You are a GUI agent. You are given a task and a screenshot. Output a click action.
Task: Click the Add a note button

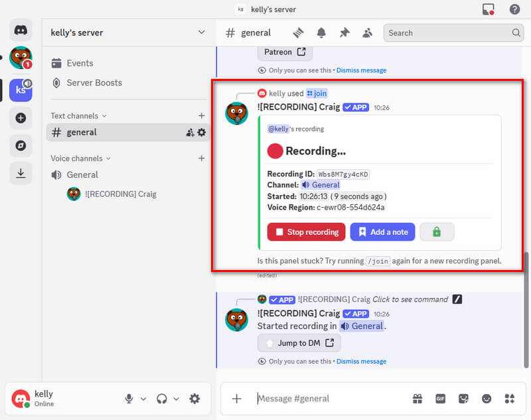click(382, 232)
